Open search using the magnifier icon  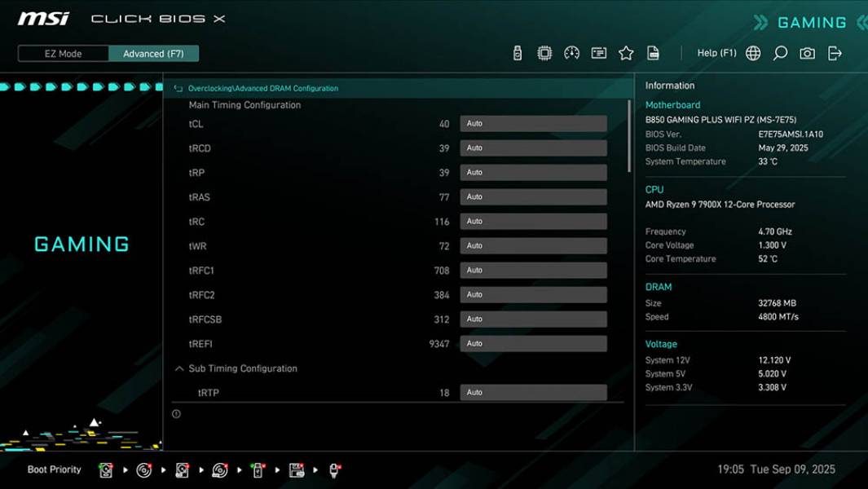point(779,52)
